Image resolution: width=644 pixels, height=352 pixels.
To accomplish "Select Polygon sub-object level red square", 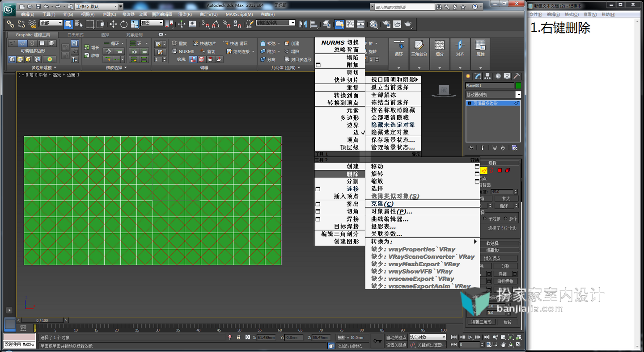I will point(500,170).
